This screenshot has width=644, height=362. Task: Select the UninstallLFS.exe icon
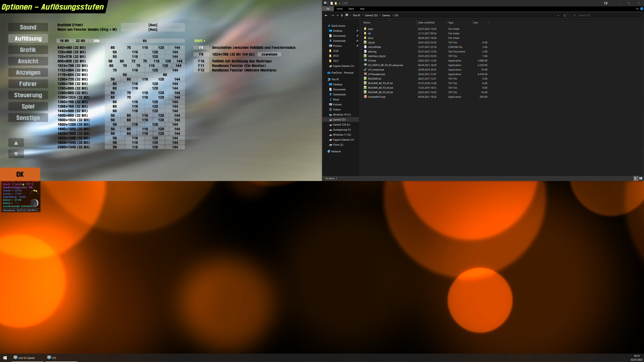365,97
